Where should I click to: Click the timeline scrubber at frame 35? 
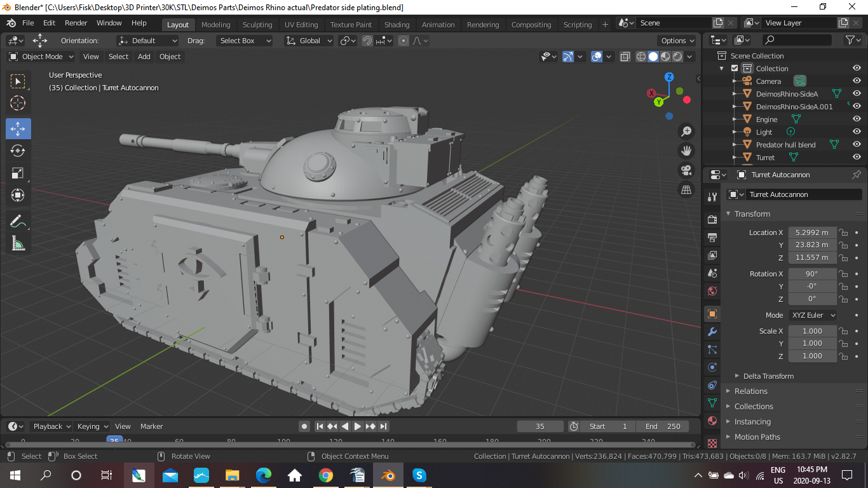pyautogui.click(x=114, y=440)
